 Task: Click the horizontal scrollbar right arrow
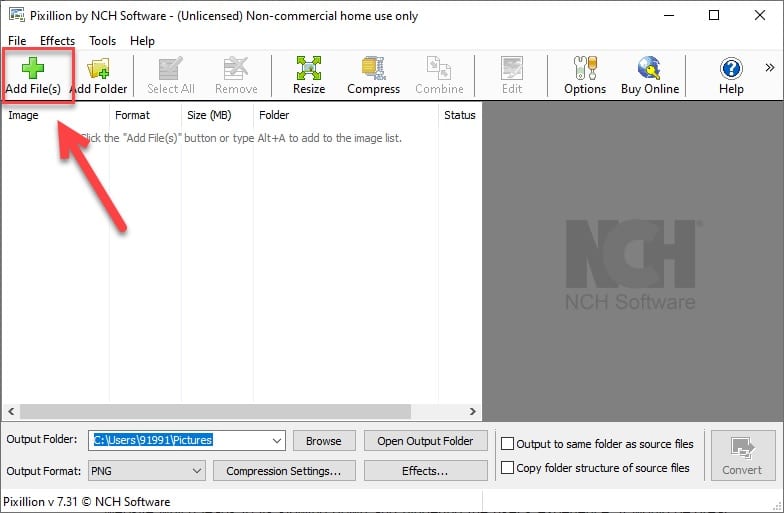click(x=473, y=412)
